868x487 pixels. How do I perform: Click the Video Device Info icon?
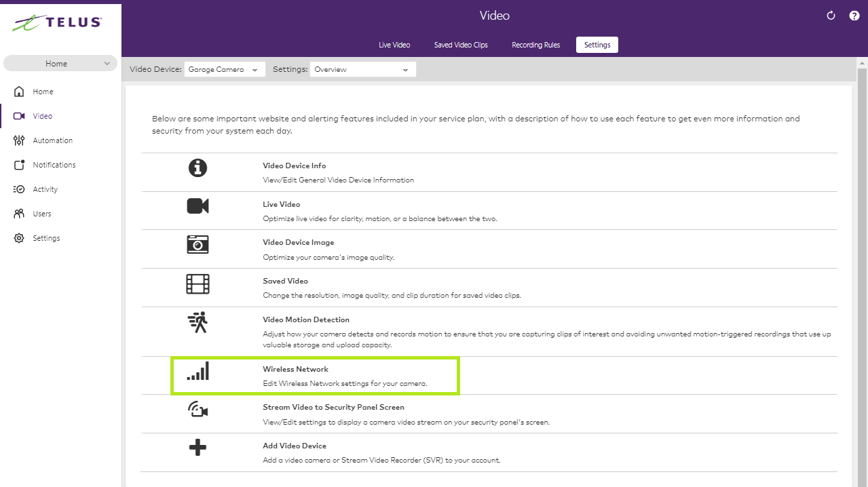tap(197, 168)
